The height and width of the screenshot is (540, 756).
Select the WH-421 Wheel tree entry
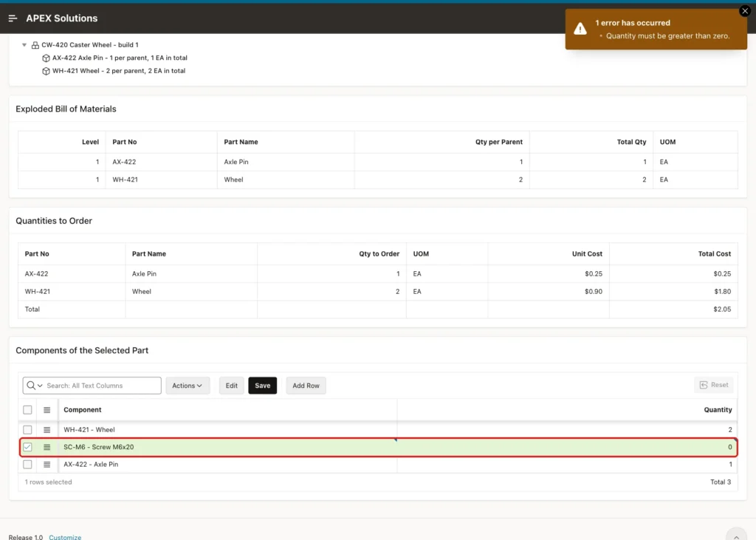119,71
